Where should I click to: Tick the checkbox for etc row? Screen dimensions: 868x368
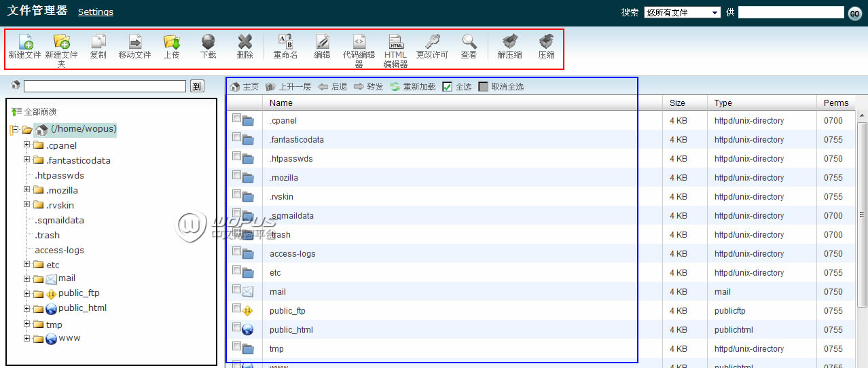[236, 270]
